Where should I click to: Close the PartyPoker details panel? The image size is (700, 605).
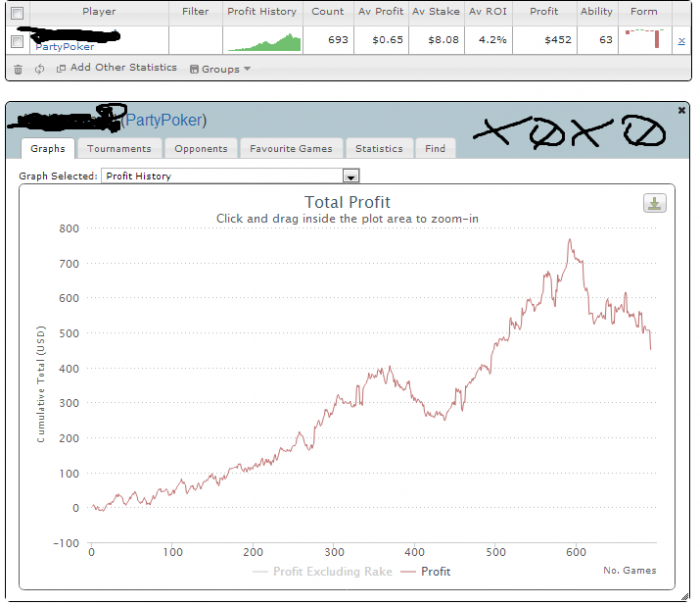point(681,110)
